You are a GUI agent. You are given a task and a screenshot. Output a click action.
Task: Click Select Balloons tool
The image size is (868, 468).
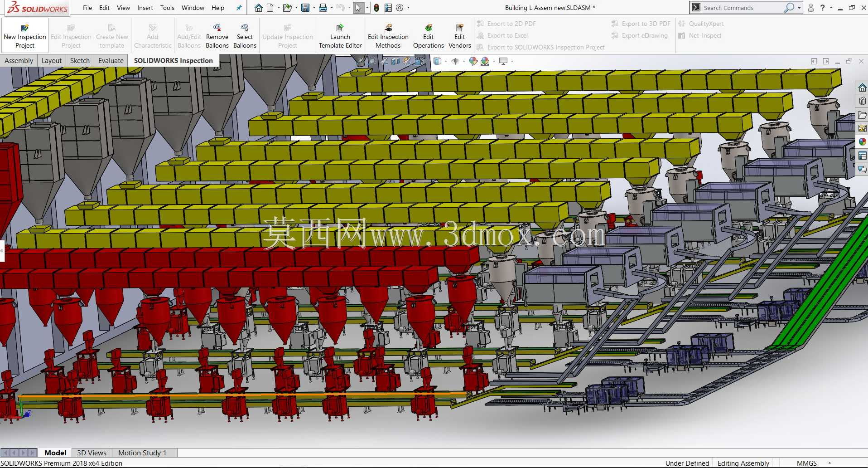coord(245,36)
